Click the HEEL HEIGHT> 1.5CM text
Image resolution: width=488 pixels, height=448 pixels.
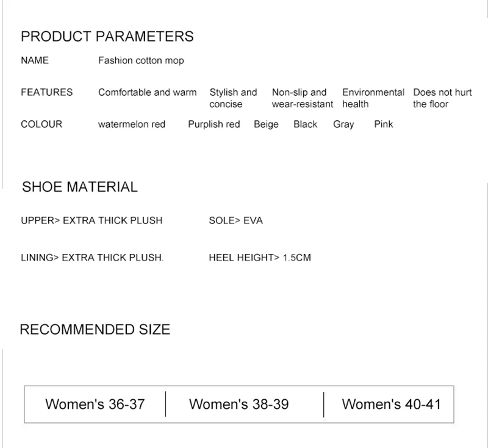click(x=260, y=258)
